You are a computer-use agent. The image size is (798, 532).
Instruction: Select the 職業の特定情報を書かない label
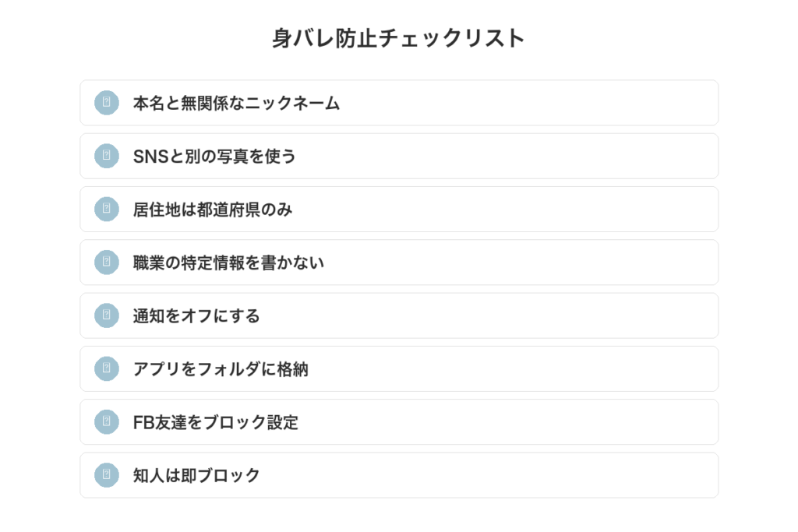click(228, 262)
